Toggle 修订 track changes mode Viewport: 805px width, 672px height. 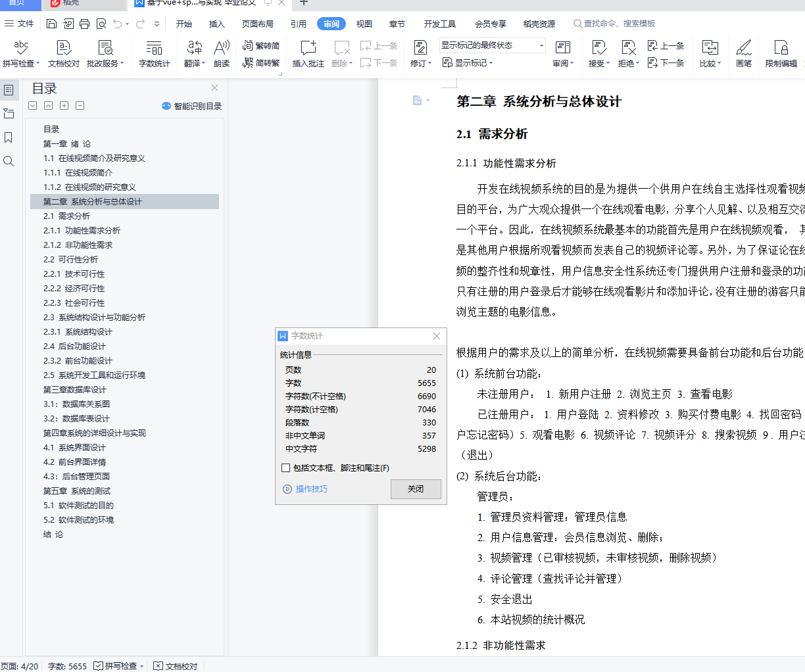420,53
